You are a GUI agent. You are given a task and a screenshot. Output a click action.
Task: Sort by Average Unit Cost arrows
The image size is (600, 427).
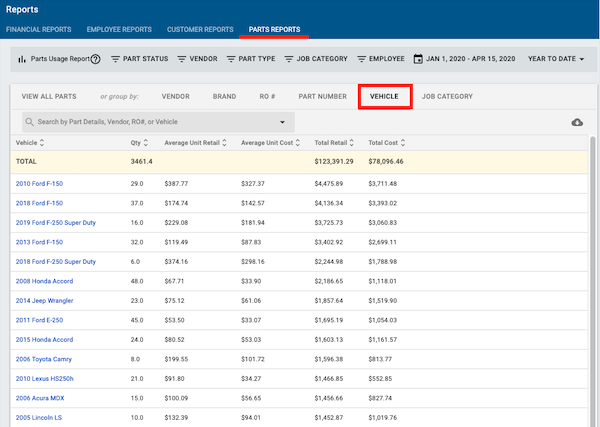[298, 143]
